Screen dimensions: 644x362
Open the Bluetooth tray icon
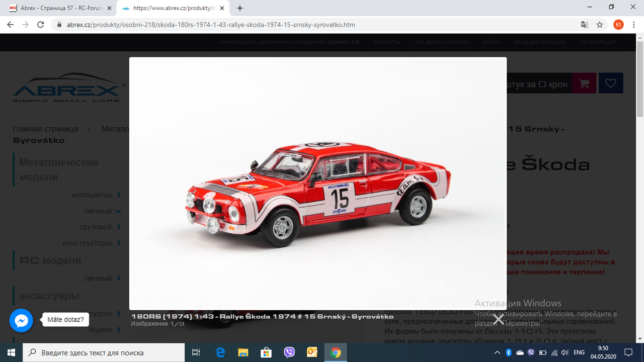click(509, 352)
